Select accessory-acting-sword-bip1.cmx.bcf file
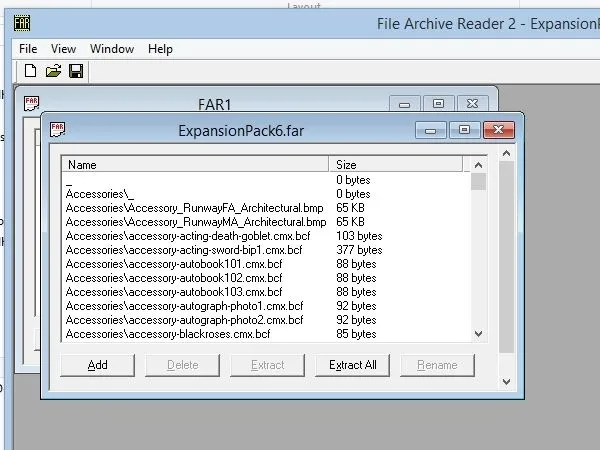 coord(184,250)
